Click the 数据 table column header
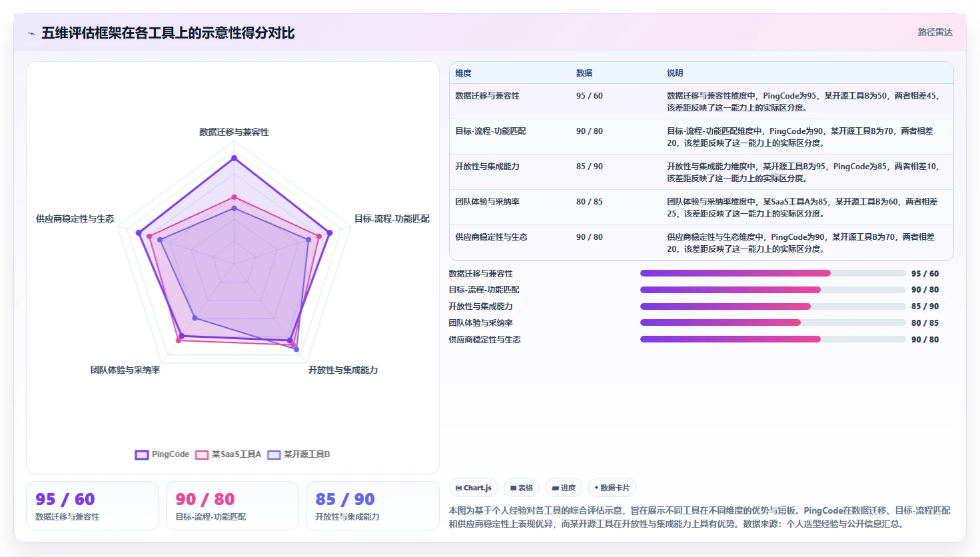The height and width of the screenshot is (557, 980). pyautogui.click(x=584, y=73)
